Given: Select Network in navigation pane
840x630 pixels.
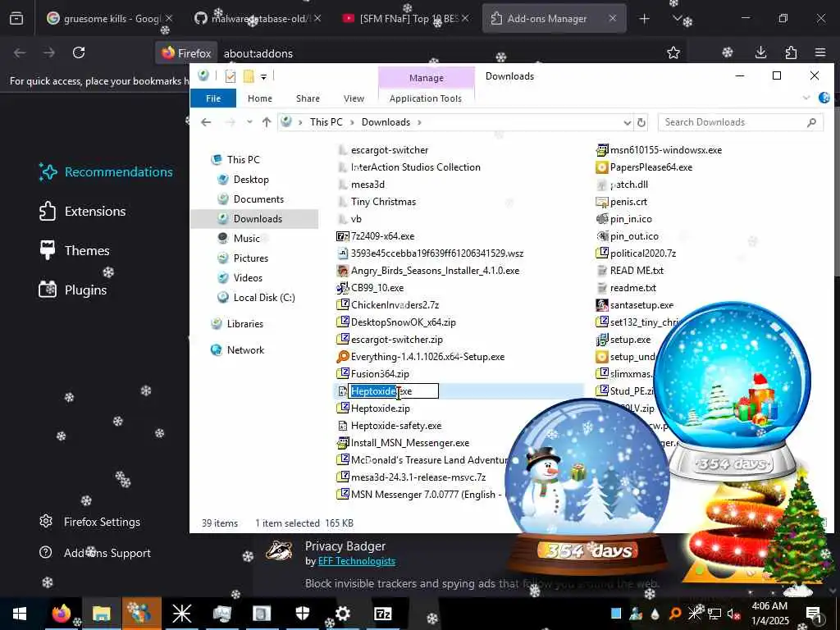Looking at the screenshot, I should [x=245, y=350].
